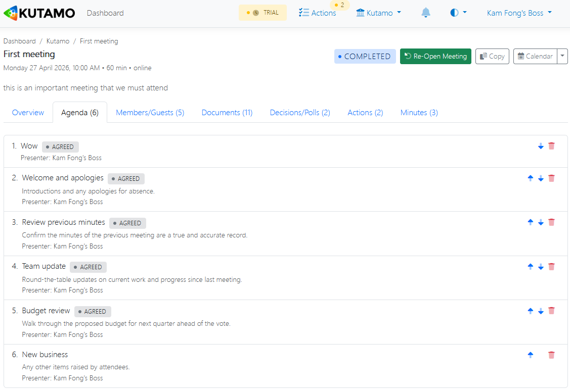This screenshot has height=392, width=570.
Task: Delete the 'Team update' item
Action: point(551,266)
